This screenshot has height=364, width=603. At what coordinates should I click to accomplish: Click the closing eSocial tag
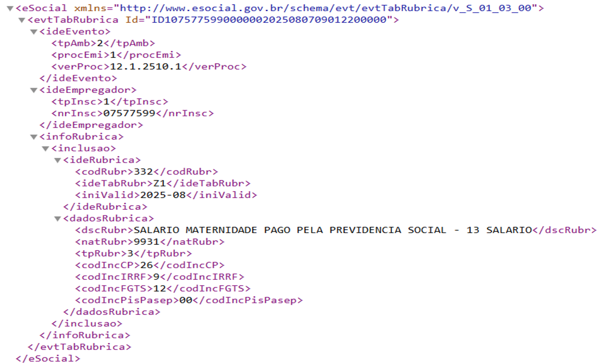[48, 359]
